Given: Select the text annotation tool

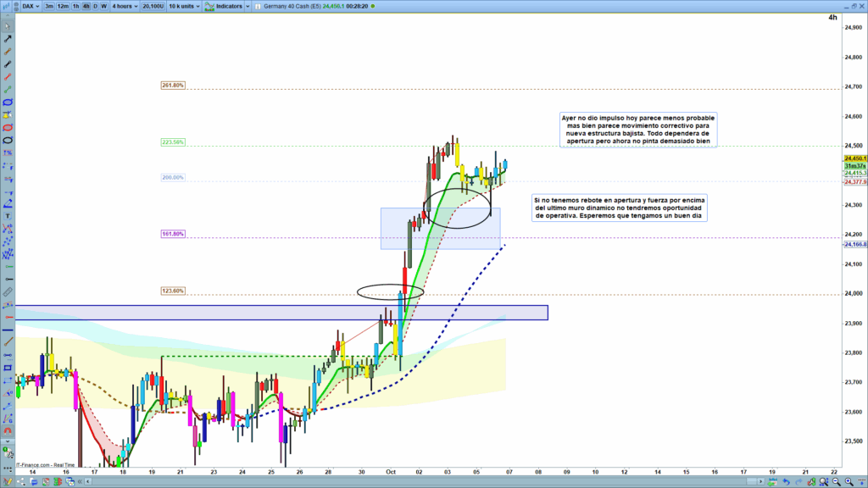Looking at the screenshot, I should coord(8,215).
